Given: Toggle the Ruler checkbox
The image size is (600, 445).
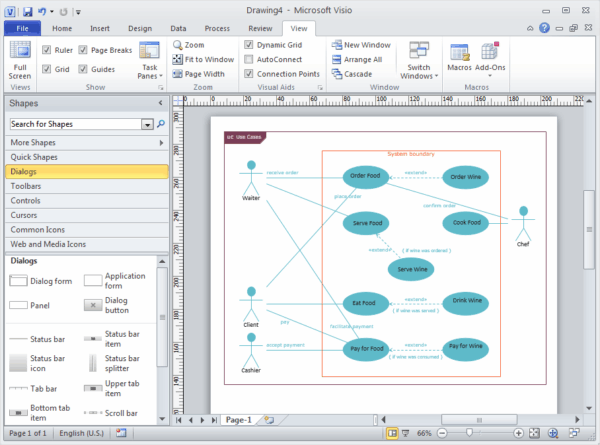Looking at the screenshot, I should tap(47, 49).
